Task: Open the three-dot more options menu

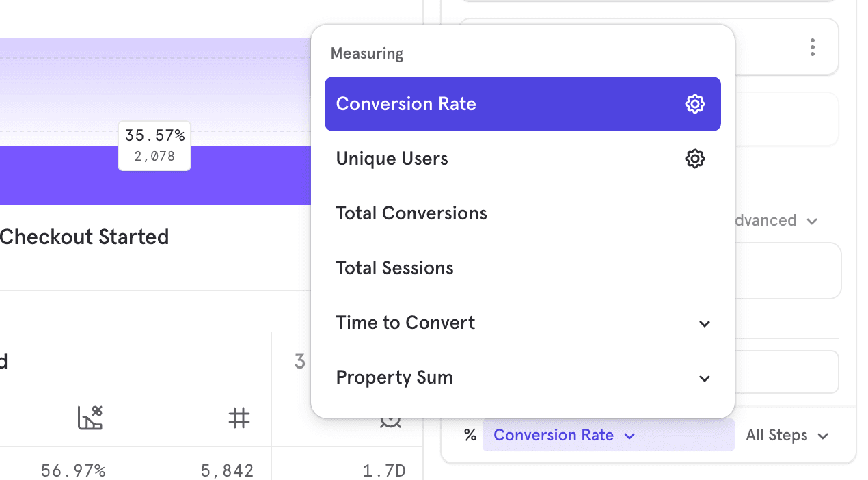Action: coord(812,47)
